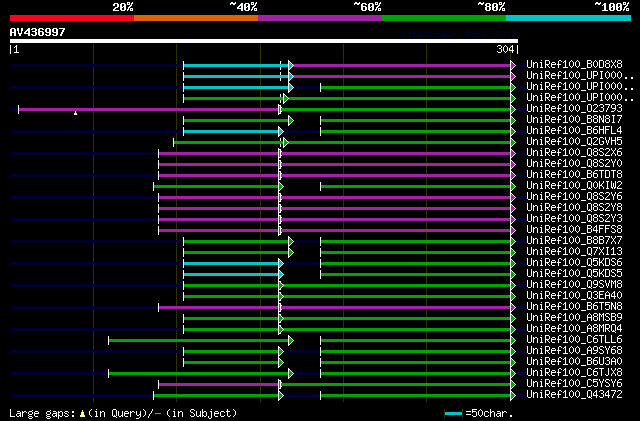Screen dimensions: 640x421
Task: Open the UniRef100_Q23793 hit entry
Action: [574, 108]
